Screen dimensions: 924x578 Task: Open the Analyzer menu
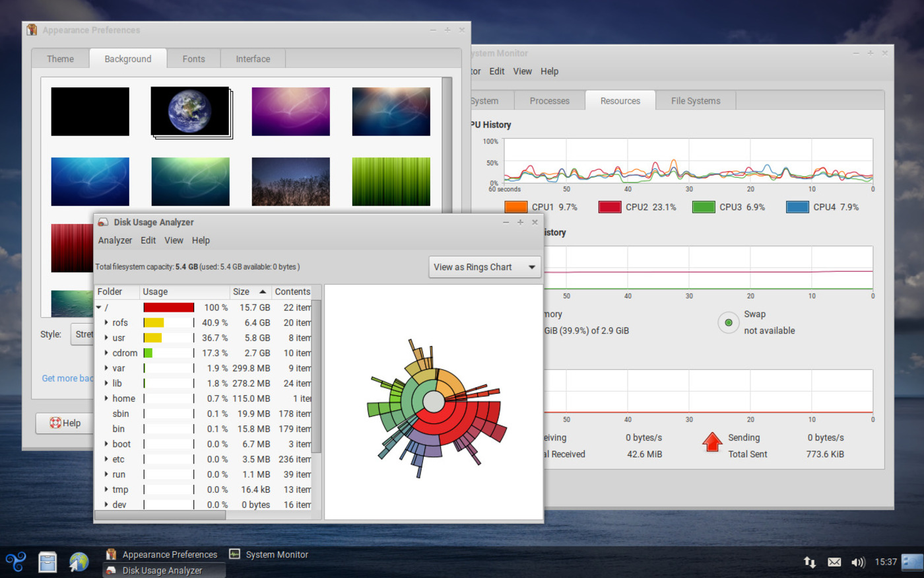(115, 240)
